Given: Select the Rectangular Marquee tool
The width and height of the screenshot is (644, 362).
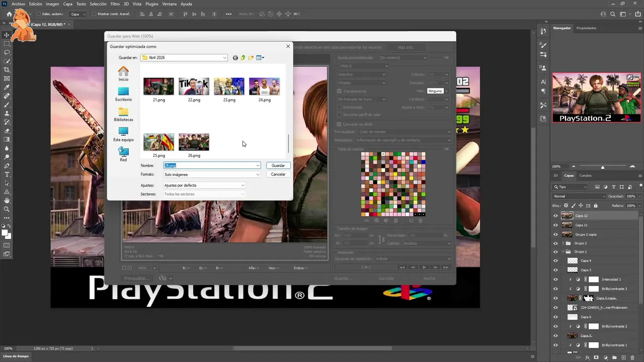Looking at the screenshot, I should [7, 44].
